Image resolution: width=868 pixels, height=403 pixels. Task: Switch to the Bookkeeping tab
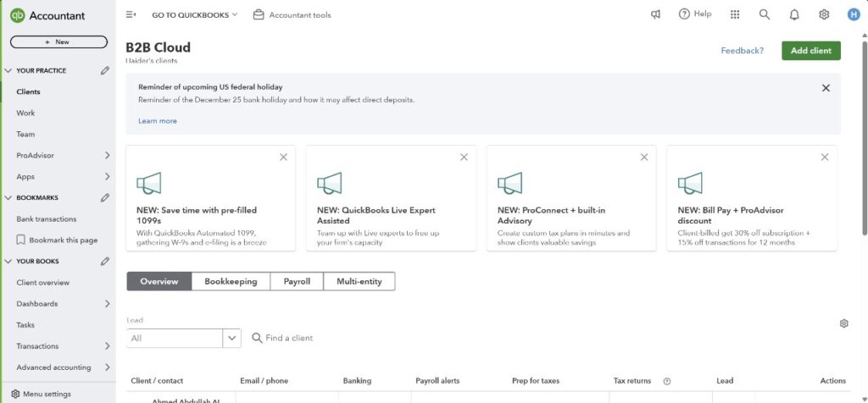[x=231, y=281]
